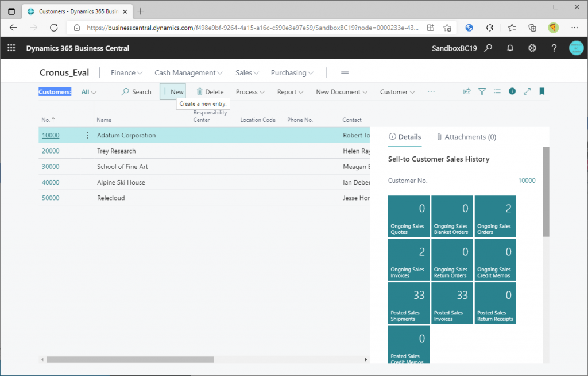Open browser Collections icon
Screen dimensions: 588x376
pos(532,28)
